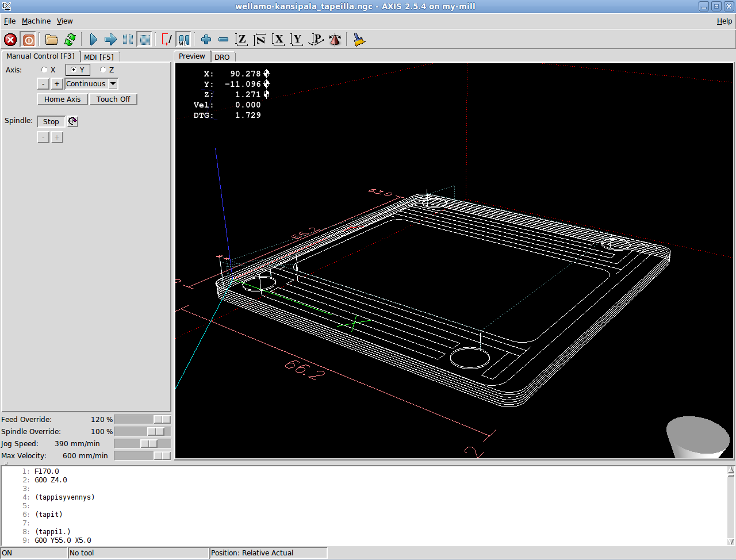
Task: Switch to front view Y icon
Action: pyautogui.click(x=297, y=40)
